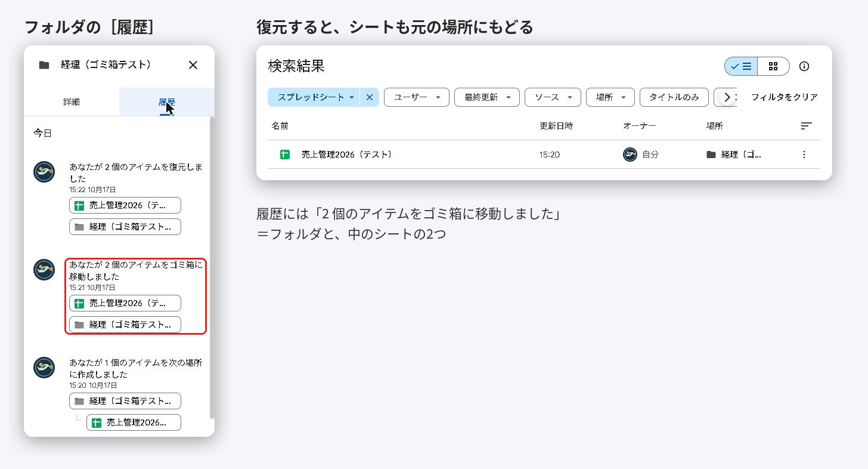Open nested 売上管理2026 chip under the created entry
The height and width of the screenshot is (469, 868).
pyautogui.click(x=134, y=422)
